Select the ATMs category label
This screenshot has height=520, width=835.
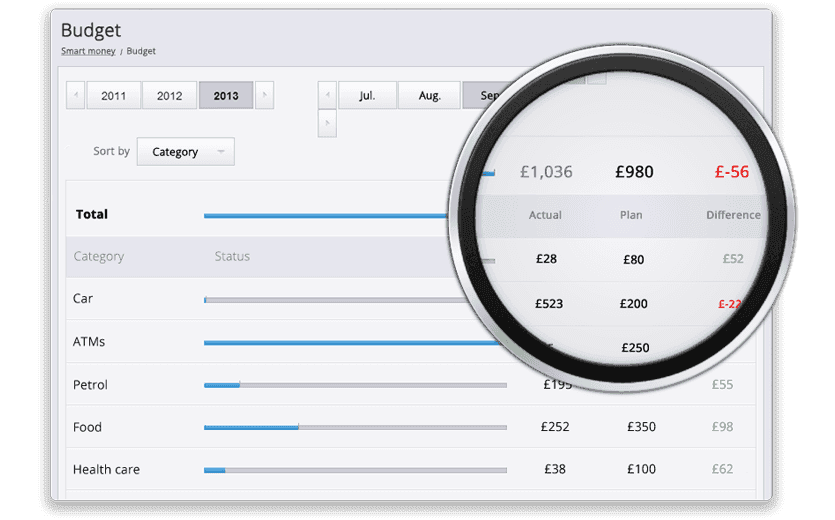(x=89, y=342)
